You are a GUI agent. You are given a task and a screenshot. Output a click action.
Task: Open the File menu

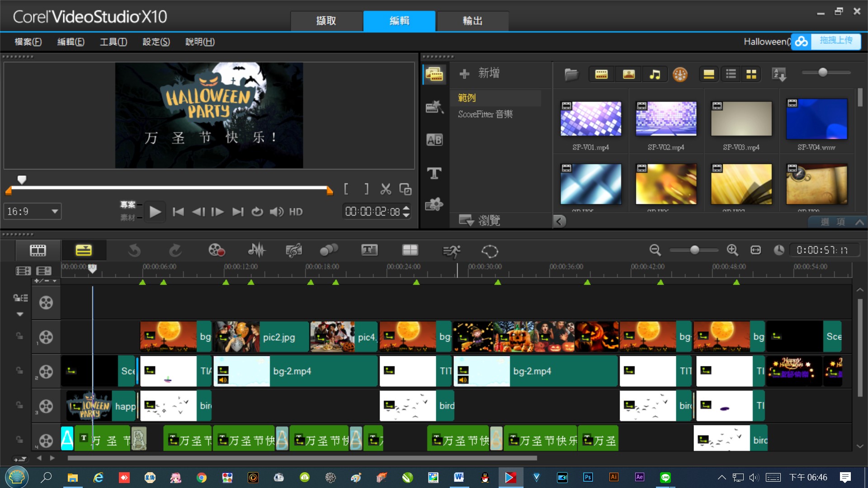(28, 42)
